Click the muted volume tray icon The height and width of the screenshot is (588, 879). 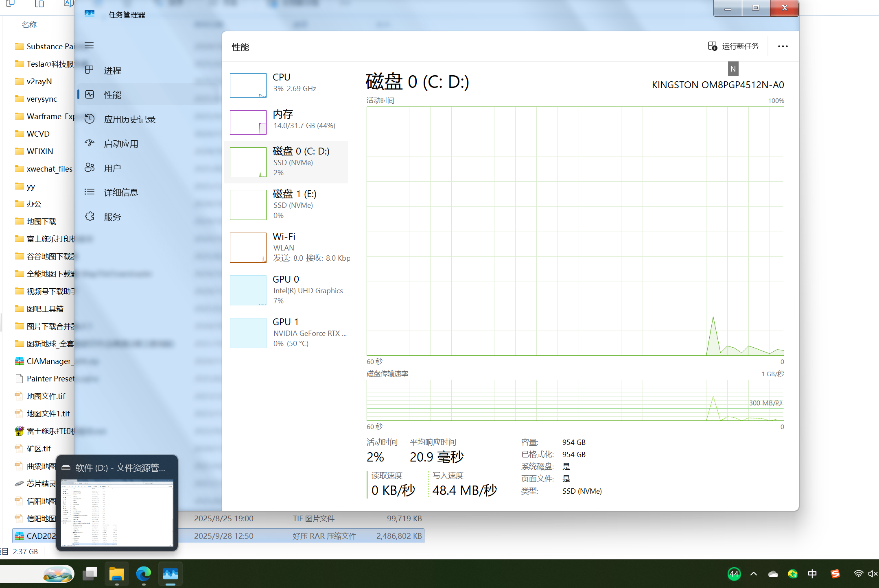coord(872,574)
